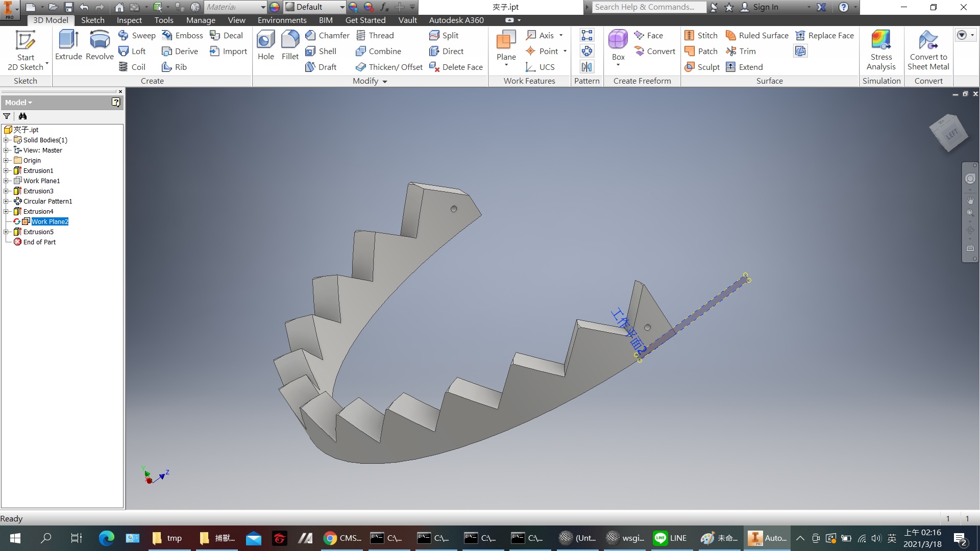Open the Environments ribbon tab
This screenshot has width=980, height=551.
282,20
